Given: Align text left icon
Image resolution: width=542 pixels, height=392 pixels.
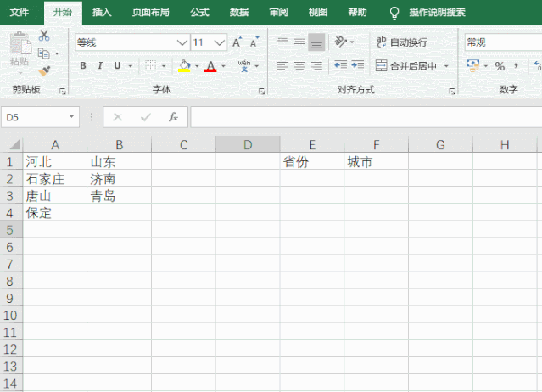Looking at the screenshot, I should point(282,65).
